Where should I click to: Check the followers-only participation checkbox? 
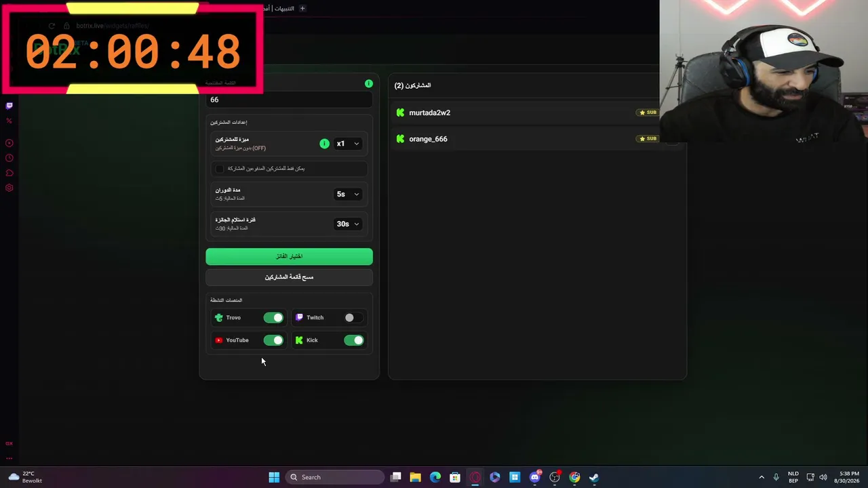(x=219, y=168)
